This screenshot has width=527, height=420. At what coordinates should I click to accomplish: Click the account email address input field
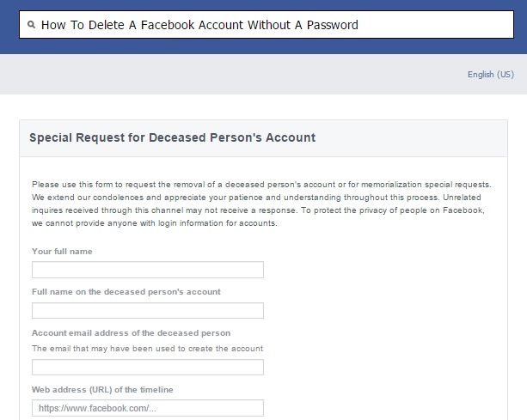tap(148, 368)
